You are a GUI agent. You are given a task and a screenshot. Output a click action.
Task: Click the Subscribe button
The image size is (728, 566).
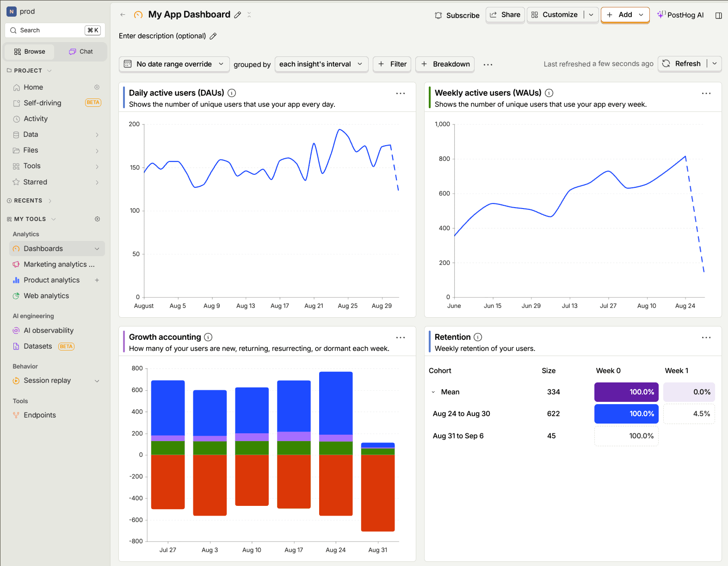[457, 15]
